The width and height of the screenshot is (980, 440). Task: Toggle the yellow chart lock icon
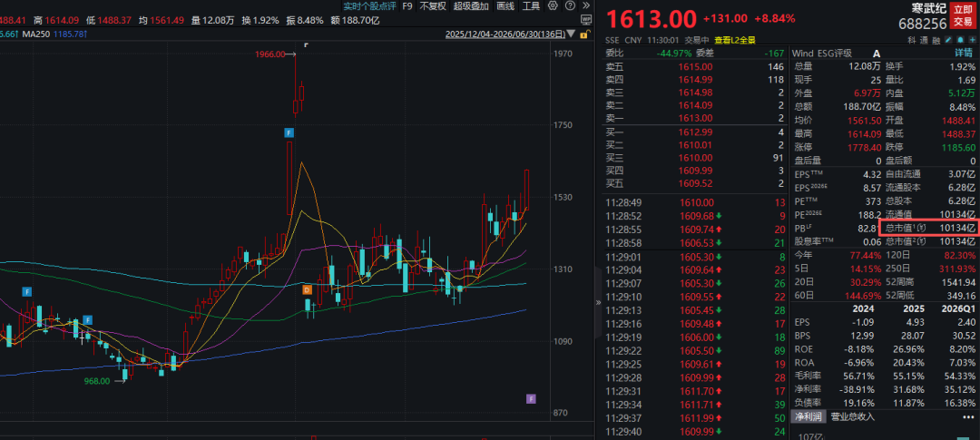[x=585, y=35]
